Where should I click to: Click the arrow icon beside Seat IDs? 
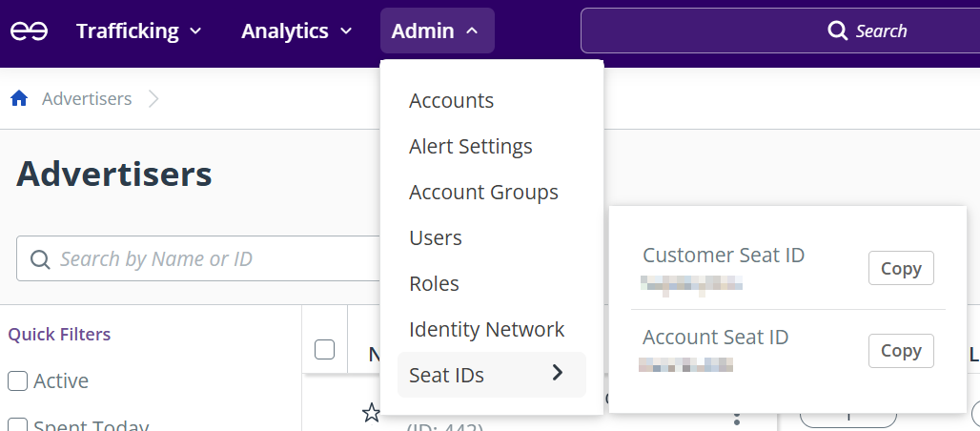point(558,374)
